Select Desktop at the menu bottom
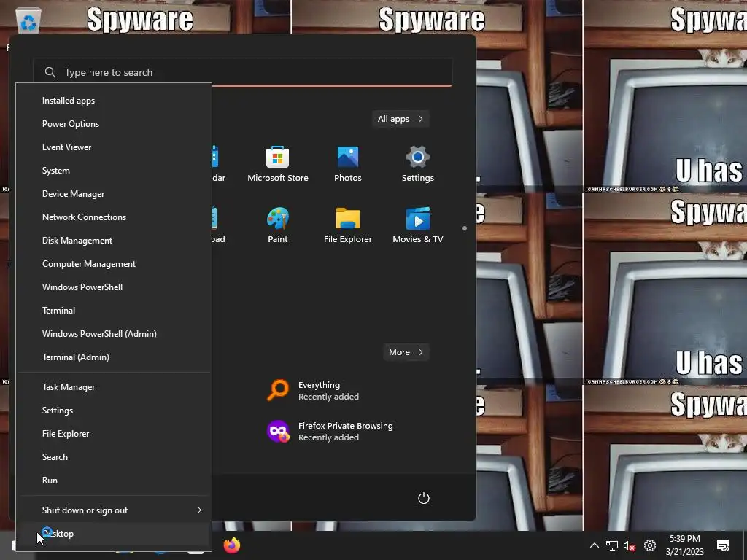Viewport: 747px width, 560px height. point(115,534)
